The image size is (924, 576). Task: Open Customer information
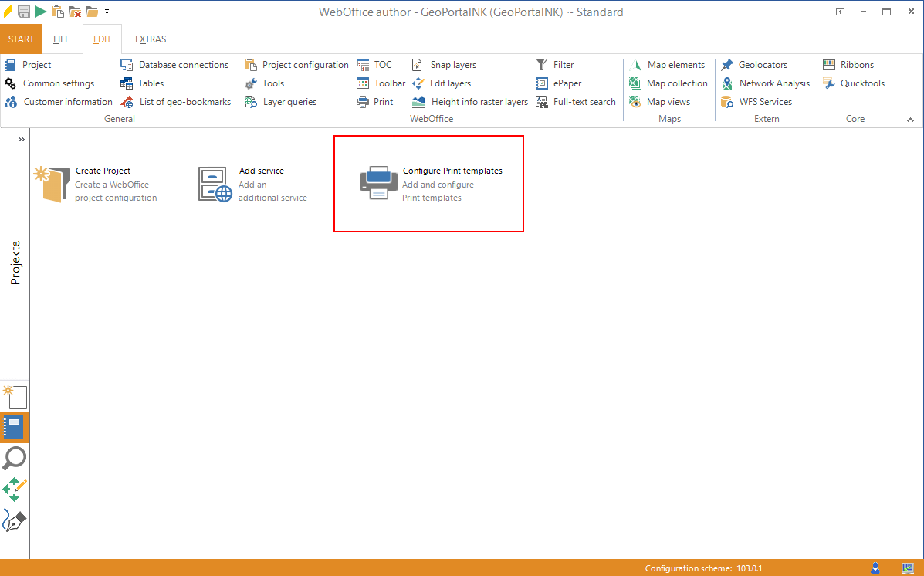click(x=59, y=102)
